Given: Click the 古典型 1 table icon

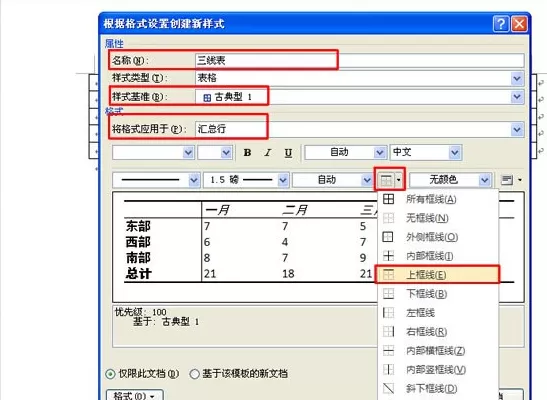Looking at the screenshot, I should (207, 98).
